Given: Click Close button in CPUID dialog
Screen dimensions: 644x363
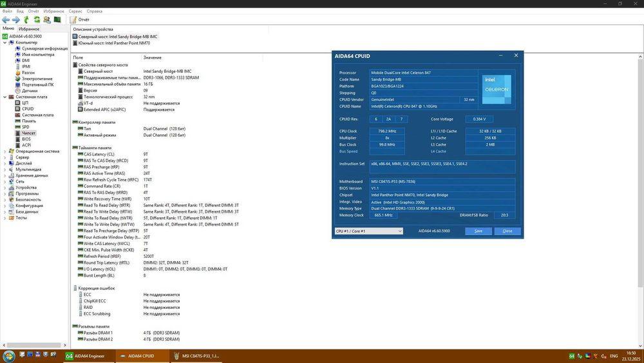Looking at the screenshot, I should (507, 231).
